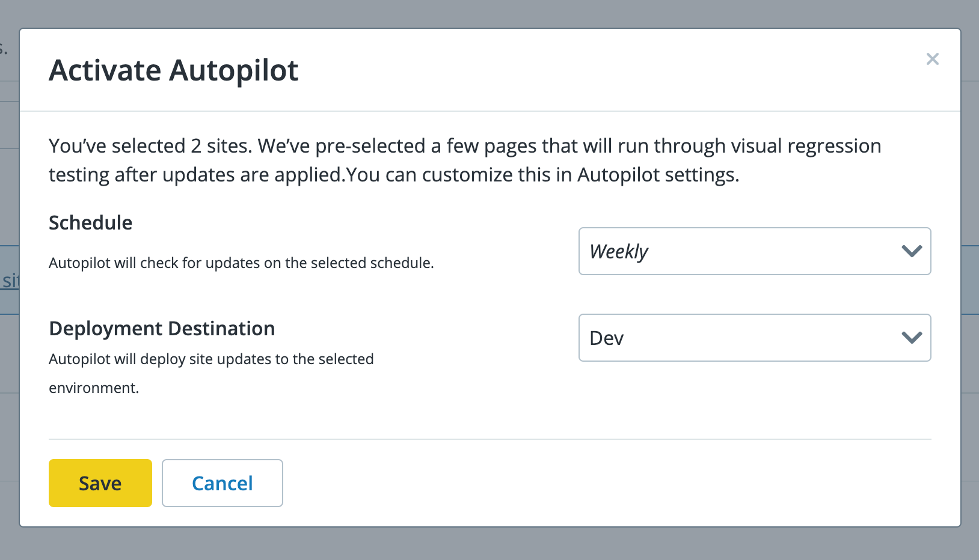
Task: Click Save to activate Autopilot
Action: coord(100,482)
